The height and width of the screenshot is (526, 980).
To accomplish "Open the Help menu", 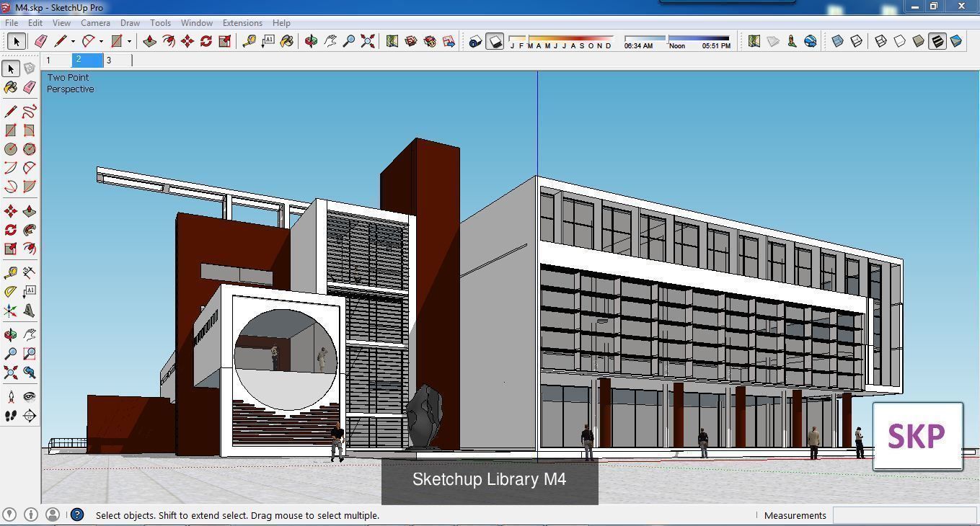I will point(281,22).
